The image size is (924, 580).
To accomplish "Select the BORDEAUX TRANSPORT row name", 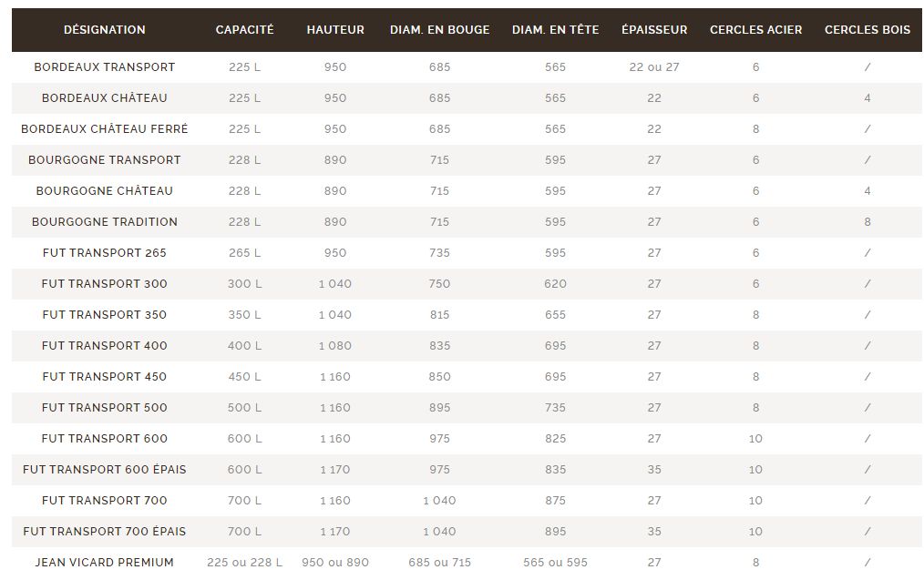I will pyautogui.click(x=105, y=67).
